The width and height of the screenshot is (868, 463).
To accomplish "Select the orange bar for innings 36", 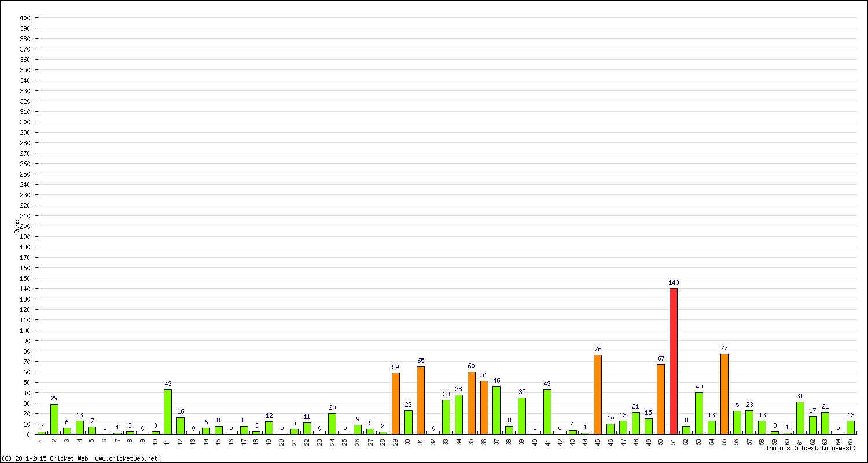I will (484, 407).
